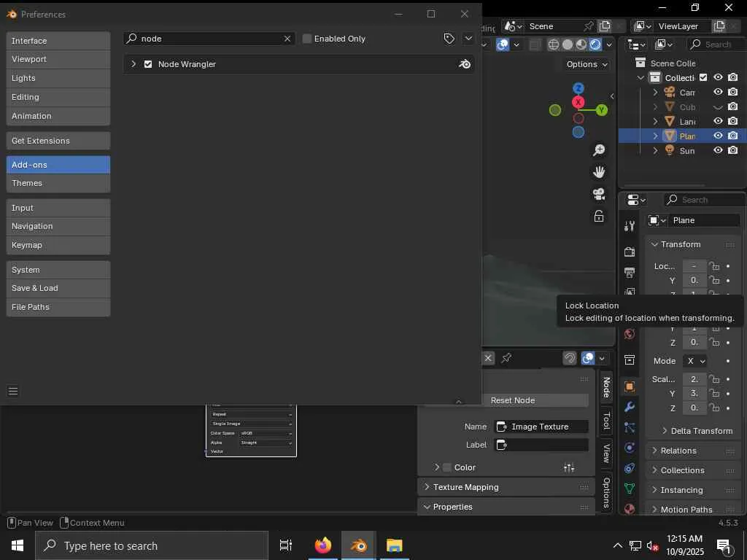Open the Tool properties tab icon
Viewport: 747px width, 560px height.
[x=630, y=226]
